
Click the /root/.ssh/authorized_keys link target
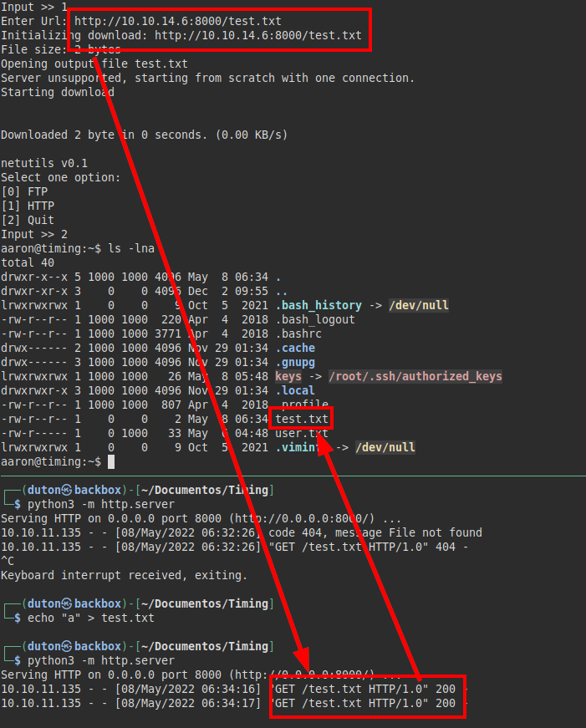(x=415, y=376)
